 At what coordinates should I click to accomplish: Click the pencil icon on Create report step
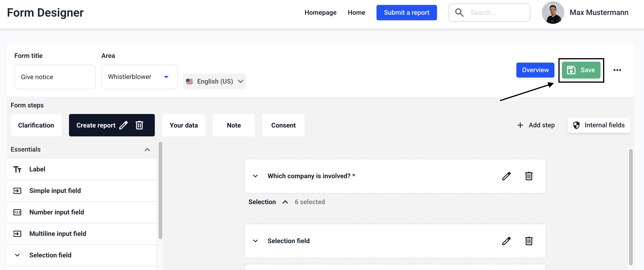tap(123, 125)
